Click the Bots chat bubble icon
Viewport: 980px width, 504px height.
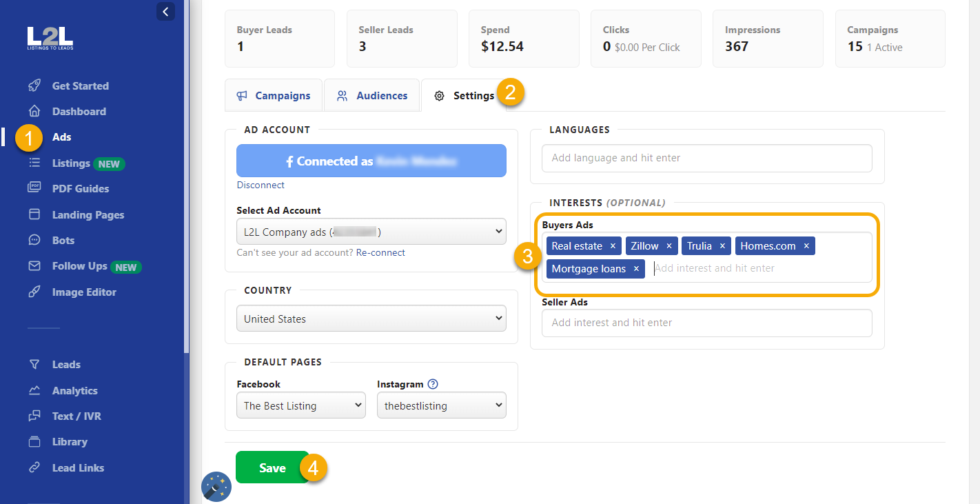coord(34,241)
